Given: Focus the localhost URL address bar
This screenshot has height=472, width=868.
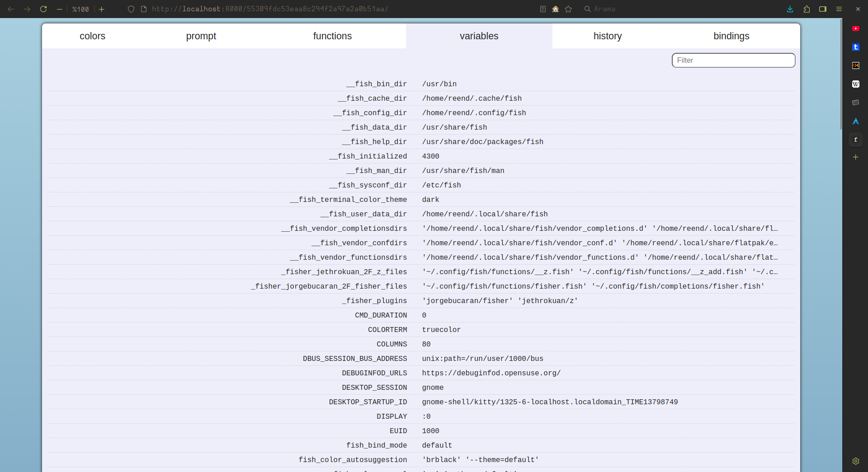Looking at the screenshot, I should pyautogui.click(x=270, y=9).
